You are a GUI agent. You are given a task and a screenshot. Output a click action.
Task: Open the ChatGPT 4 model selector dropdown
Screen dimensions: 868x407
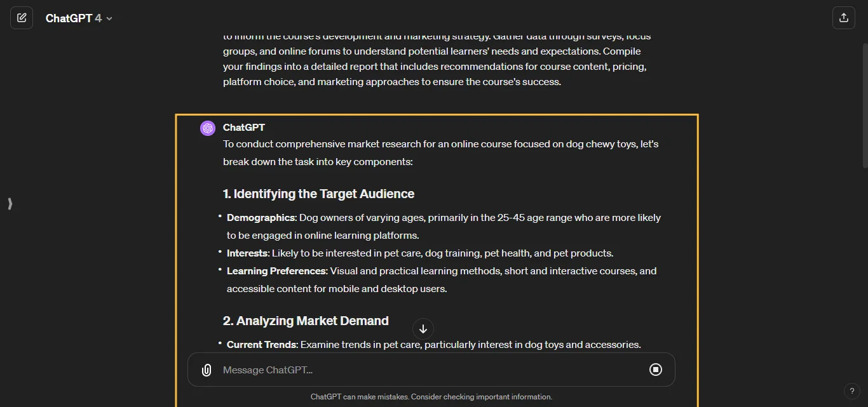pos(78,18)
